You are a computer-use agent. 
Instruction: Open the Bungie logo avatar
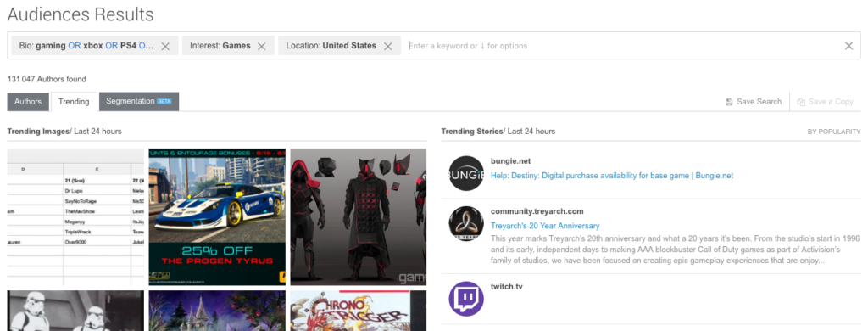coord(466,173)
